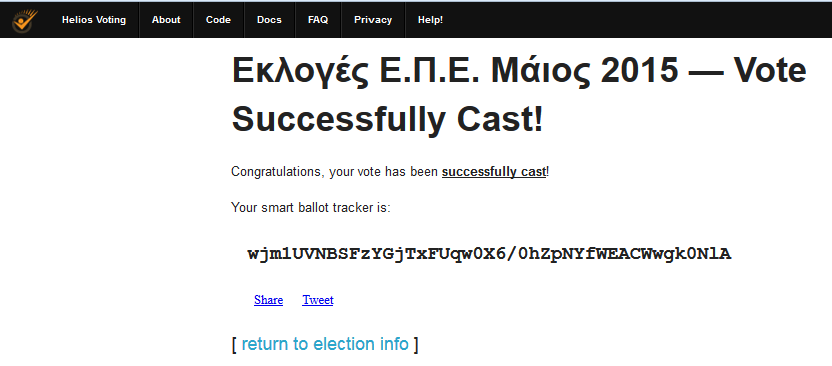Click the Tweet link
Viewport: 832px width, 366px height.
click(x=318, y=300)
